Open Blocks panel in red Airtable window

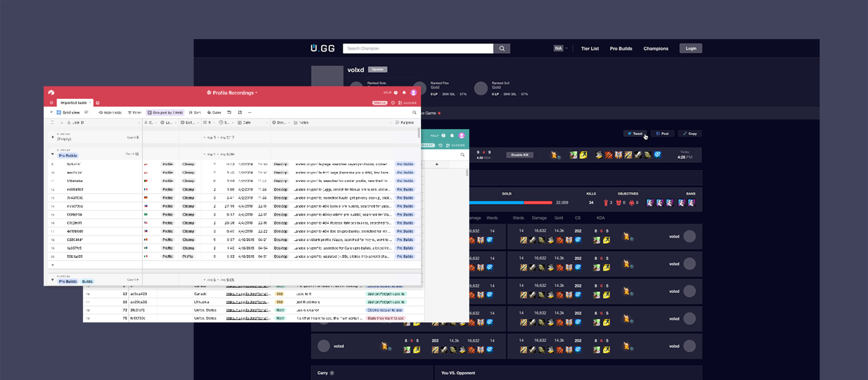(407, 103)
